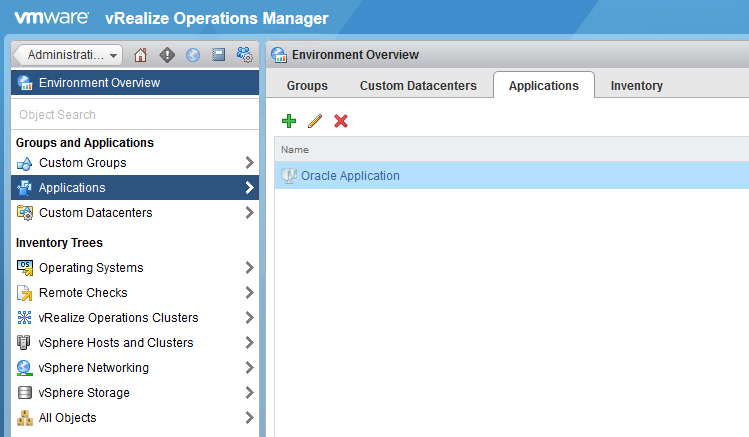
Task: Expand the vSphere Hosts and Clusters chevron
Action: 249,342
